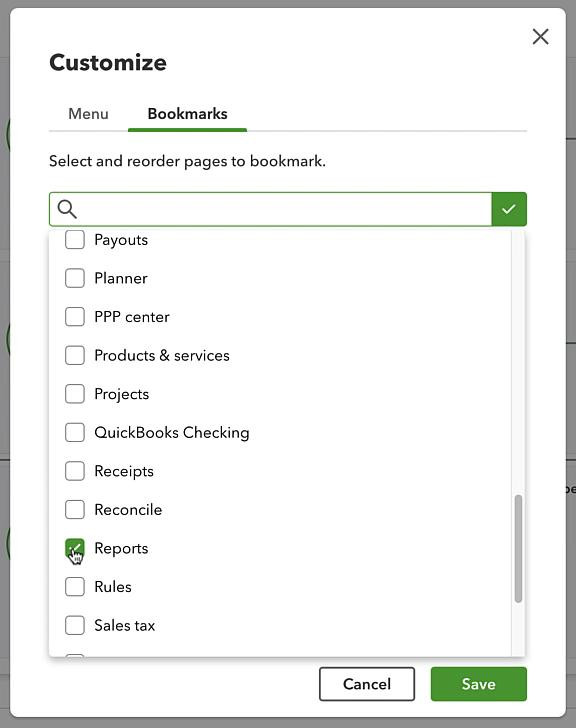Image resolution: width=576 pixels, height=728 pixels.
Task: Click the list's vertical scrollbar thumb
Action: pyautogui.click(x=518, y=549)
